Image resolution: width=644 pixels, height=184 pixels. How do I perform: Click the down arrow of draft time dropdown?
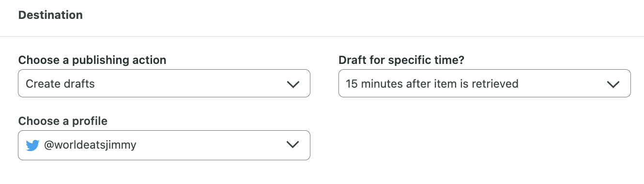613,84
